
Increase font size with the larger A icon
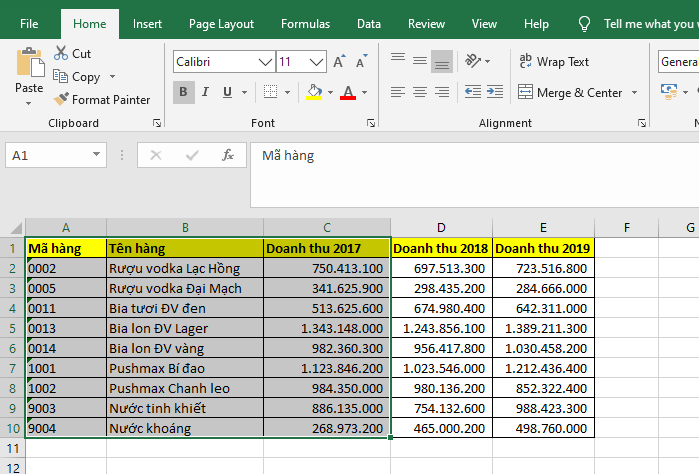coord(339,62)
